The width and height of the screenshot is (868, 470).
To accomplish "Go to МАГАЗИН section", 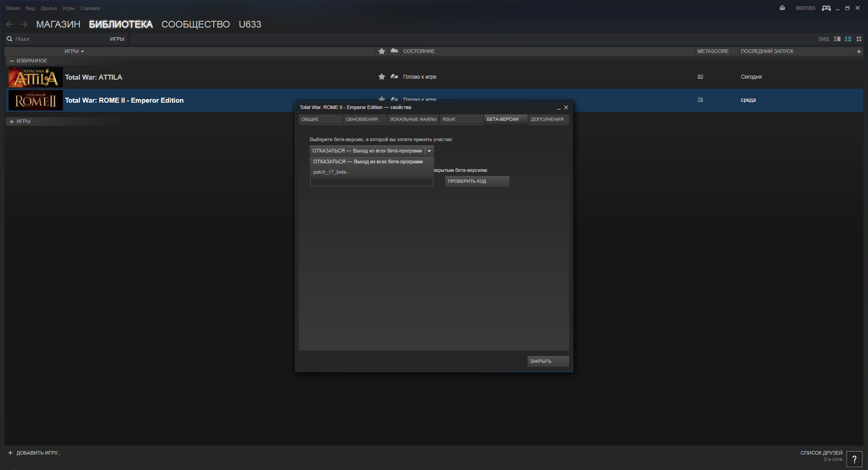I will click(x=58, y=24).
